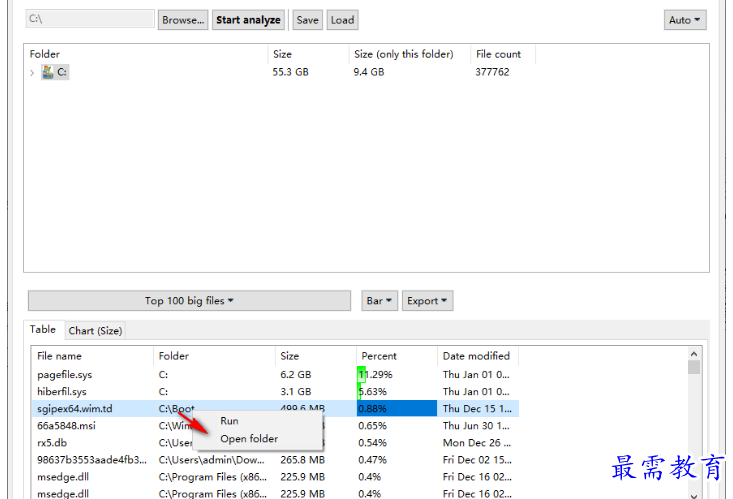
Task: Choose Open folder from context menu
Action: (x=249, y=439)
